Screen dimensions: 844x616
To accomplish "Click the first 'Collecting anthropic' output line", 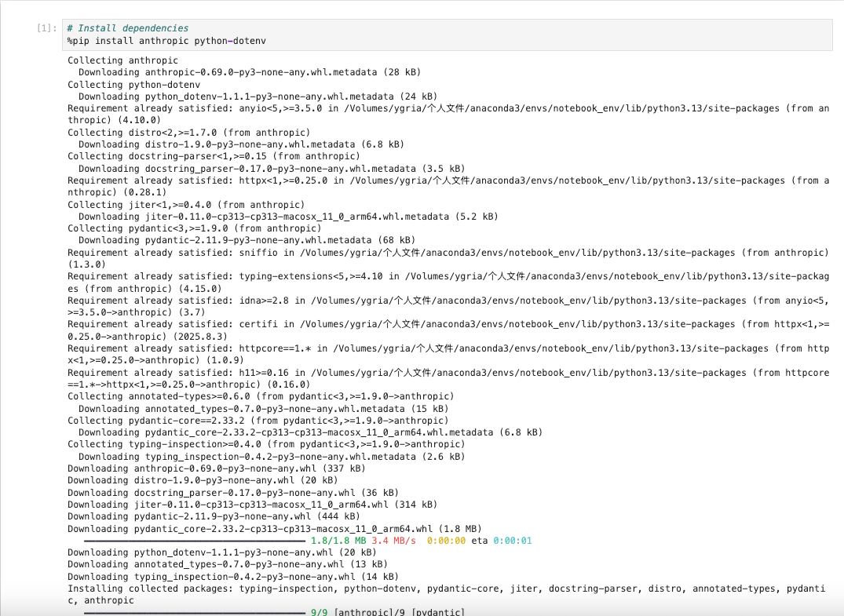I will point(122,60).
